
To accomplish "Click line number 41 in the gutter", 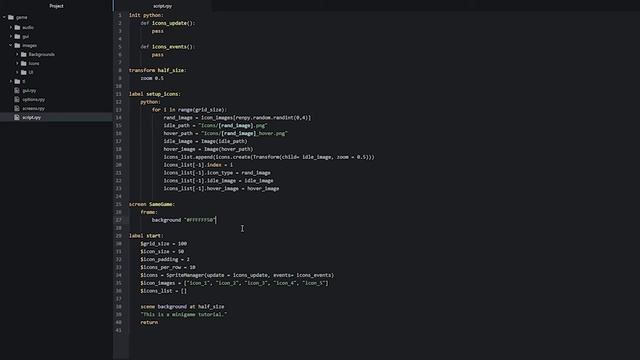I will click(x=118, y=330).
